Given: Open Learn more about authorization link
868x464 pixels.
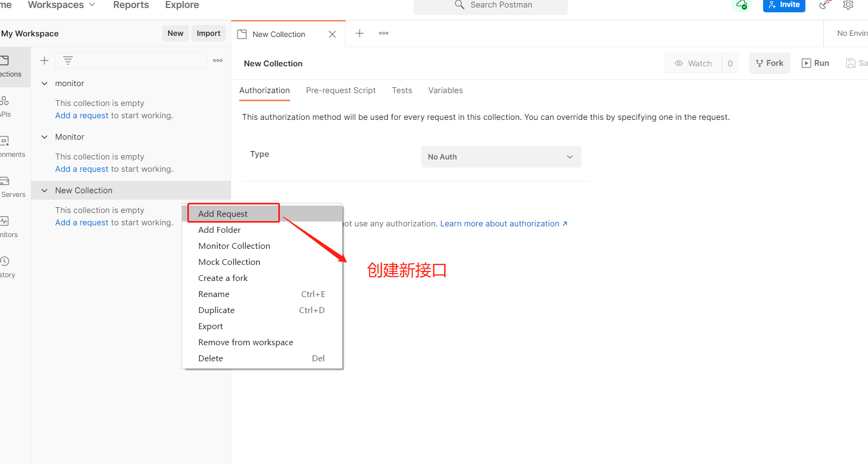Looking at the screenshot, I should click(x=504, y=224).
